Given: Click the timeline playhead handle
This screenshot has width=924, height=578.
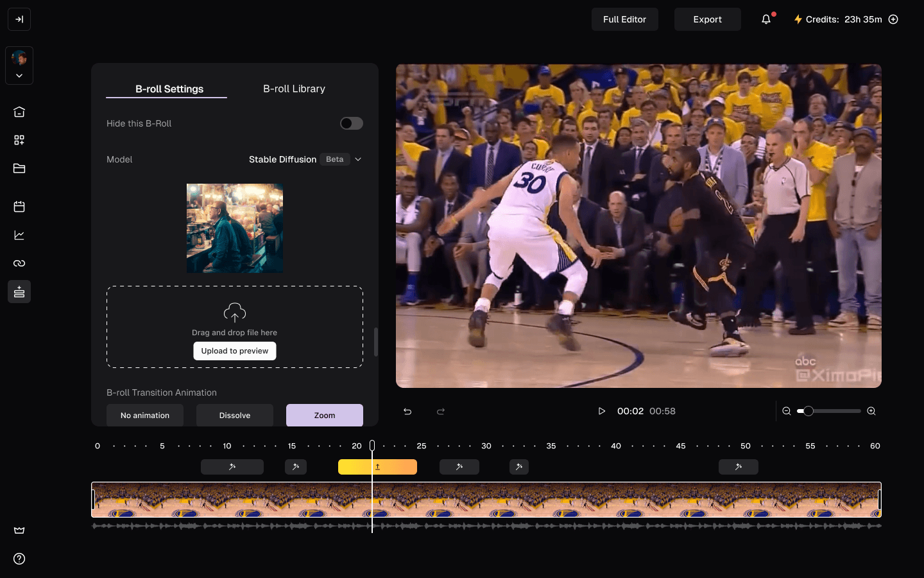Looking at the screenshot, I should pyautogui.click(x=372, y=446).
